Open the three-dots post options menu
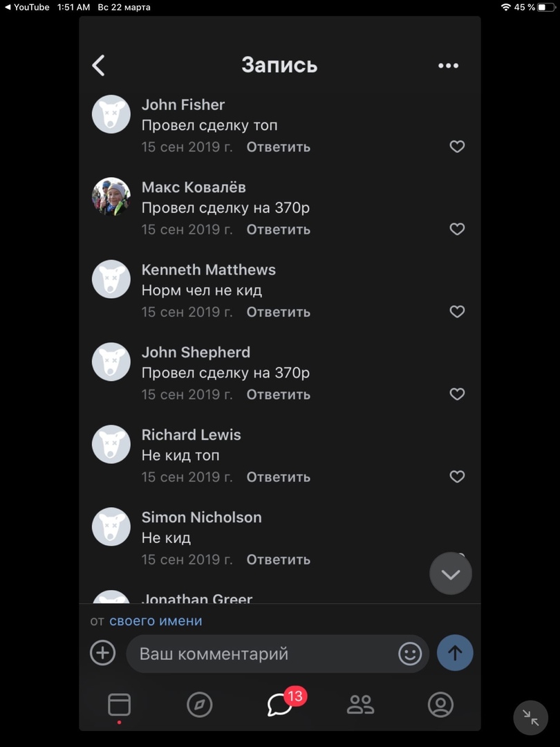Viewport: 560px width, 747px height. 448,66
